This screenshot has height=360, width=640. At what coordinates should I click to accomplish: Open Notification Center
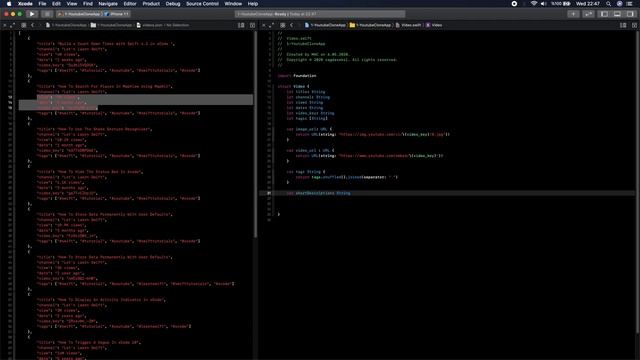630,4
